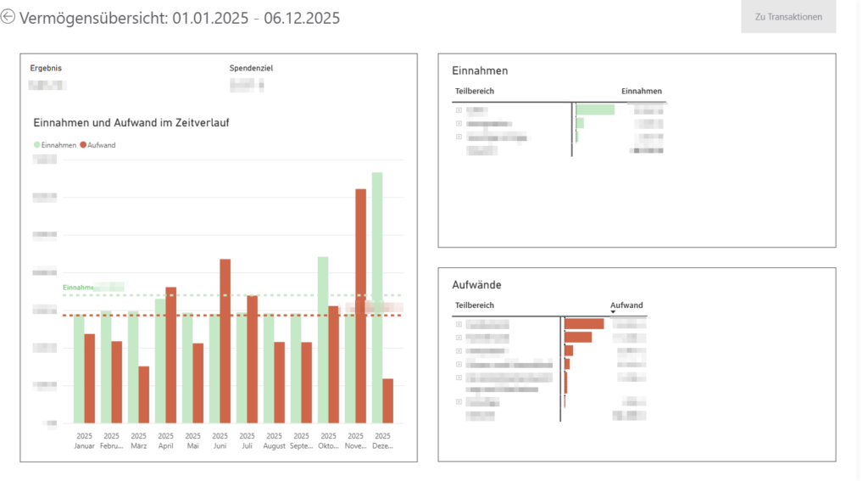The width and height of the screenshot is (868, 481).
Task: Expand the first row in Aufwände table
Action: [459, 324]
